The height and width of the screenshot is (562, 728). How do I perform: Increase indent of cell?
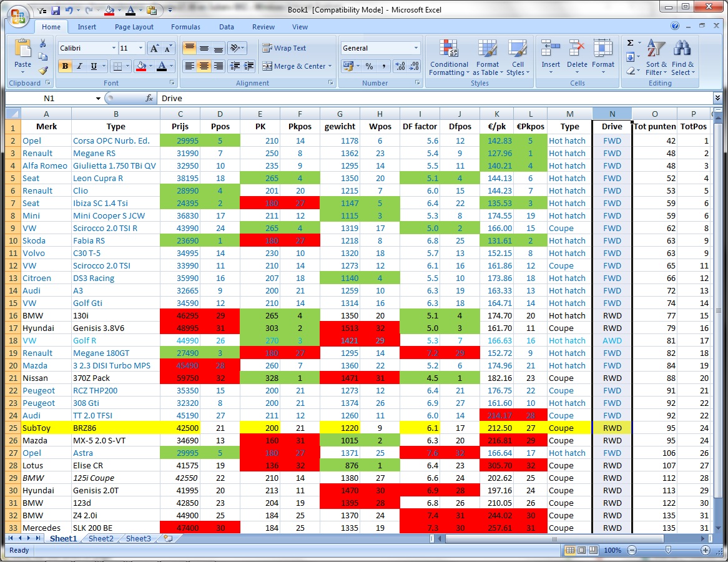pyautogui.click(x=249, y=66)
